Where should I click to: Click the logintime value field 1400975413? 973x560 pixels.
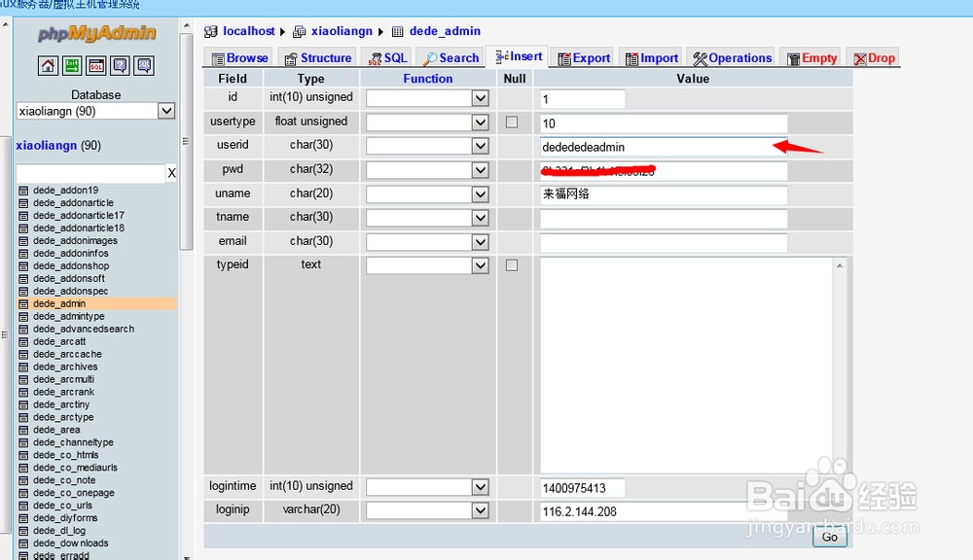point(583,488)
